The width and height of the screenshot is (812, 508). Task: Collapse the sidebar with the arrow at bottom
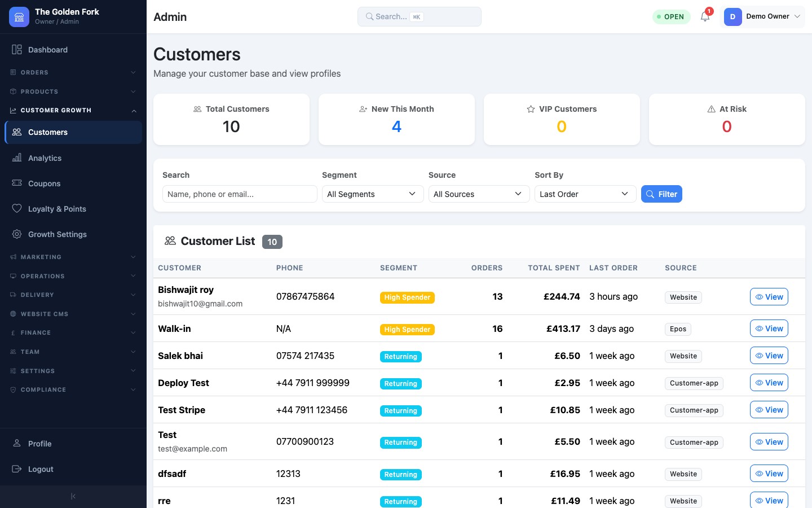(x=73, y=496)
